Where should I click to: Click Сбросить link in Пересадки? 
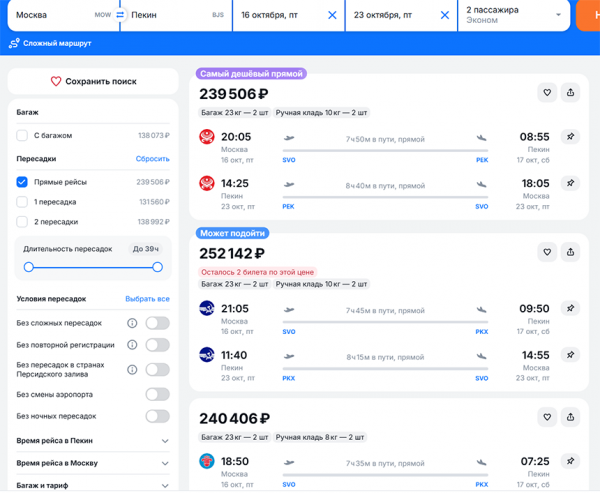click(x=152, y=158)
